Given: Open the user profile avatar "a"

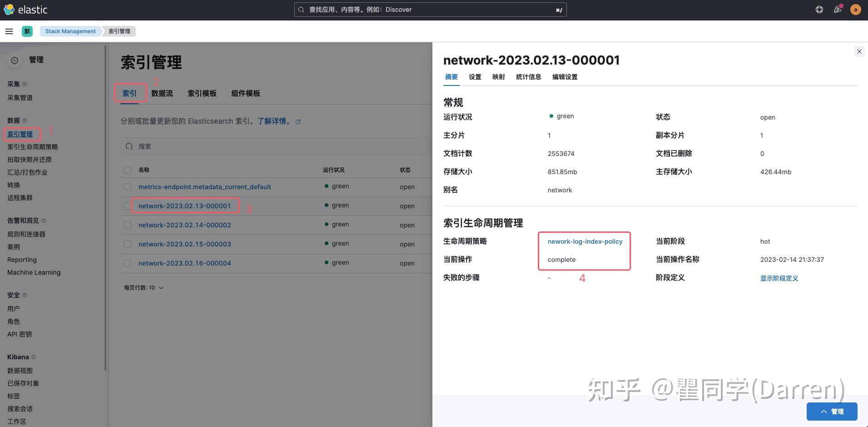Looking at the screenshot, I should pyautogui.click(x=855, y=9).
